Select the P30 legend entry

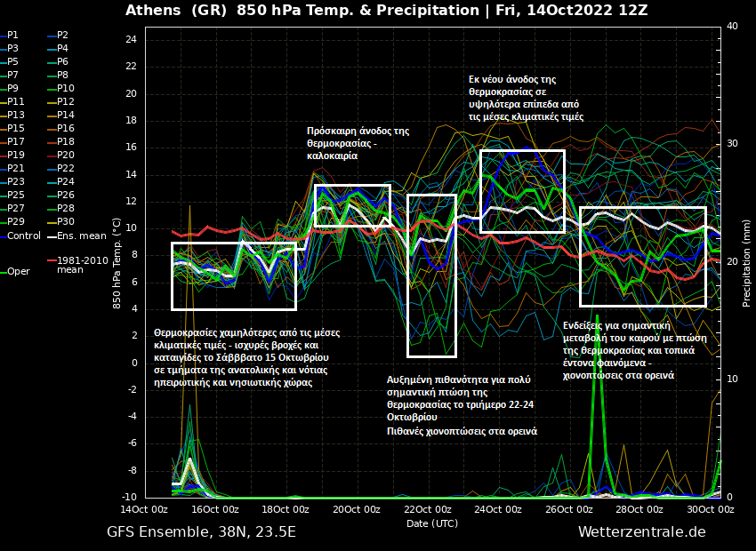(60, 221)
